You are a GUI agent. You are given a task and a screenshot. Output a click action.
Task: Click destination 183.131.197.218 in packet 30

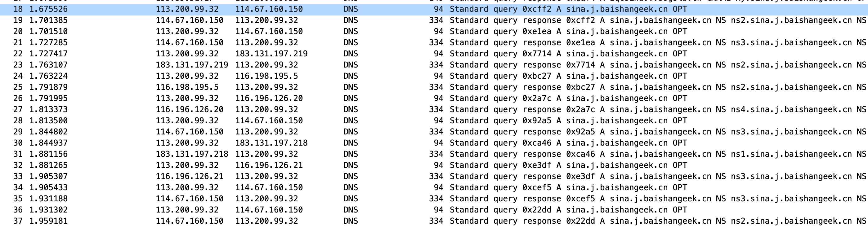click(271, 143)
